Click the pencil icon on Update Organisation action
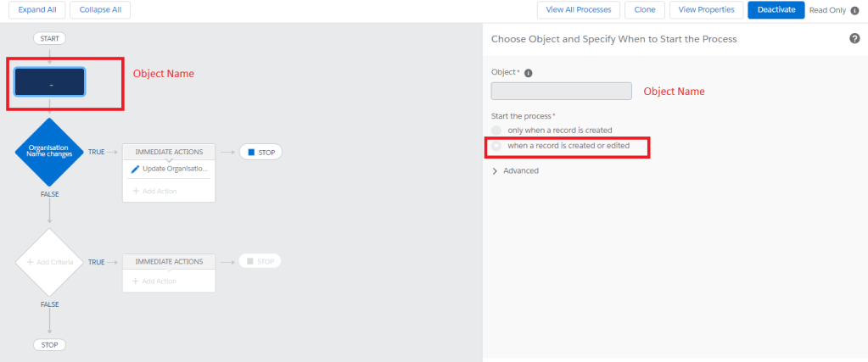The height and width of the screenshot is (362, 868). point(135,169)
